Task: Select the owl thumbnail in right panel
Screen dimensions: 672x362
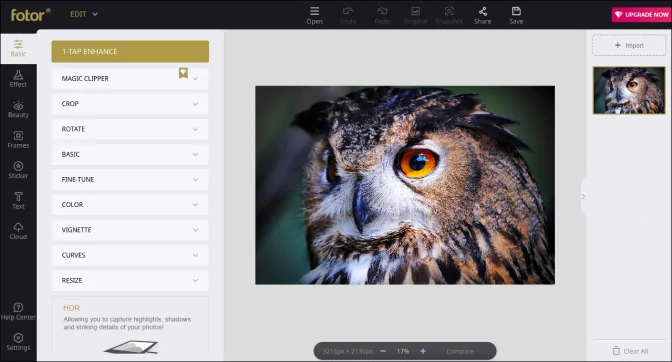Action: point(629,90)
